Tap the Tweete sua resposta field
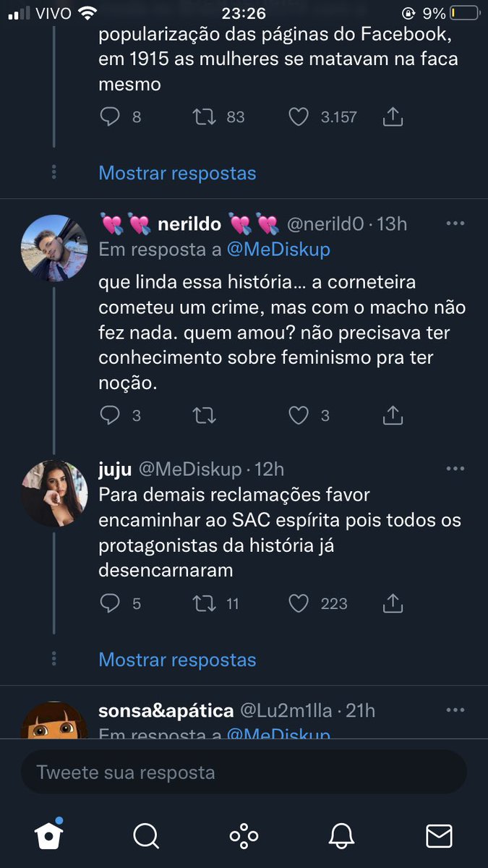The height and width of the screenshot is (868, 488). (x=244, y=772)
